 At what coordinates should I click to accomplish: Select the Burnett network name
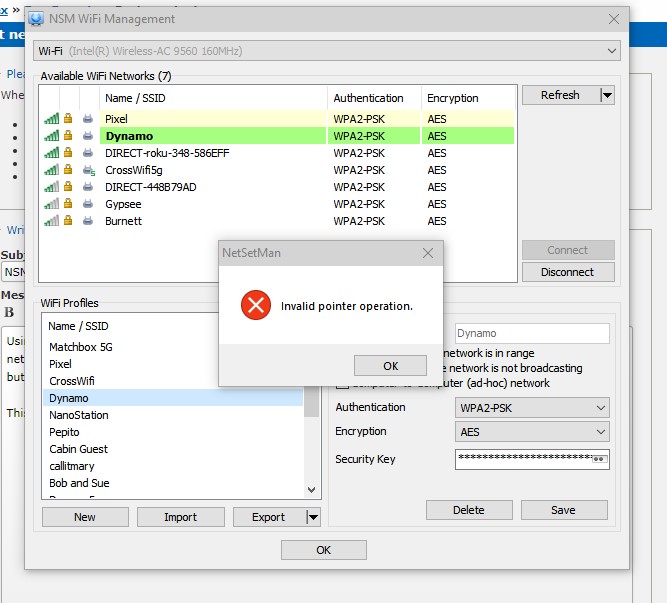tap(123, 221)
